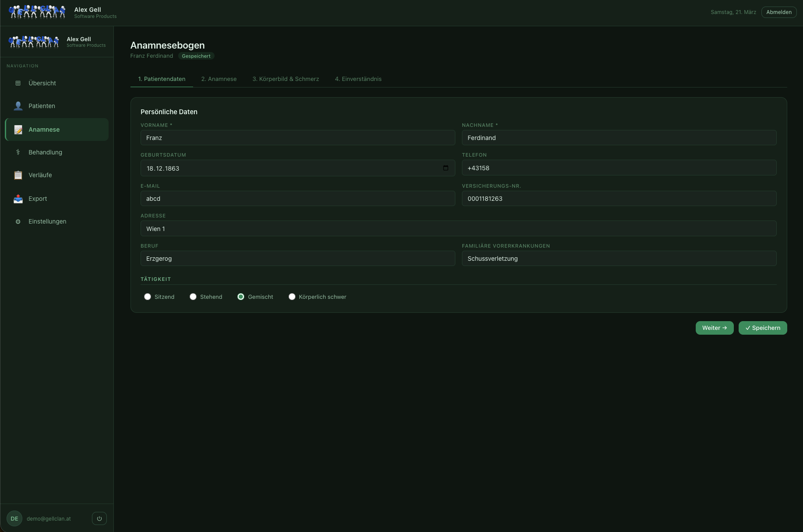The width and height of the screenshot is (803, 532).
Task: Click the Verläufe clipboard icon
Action: click(x=18, y=175)
